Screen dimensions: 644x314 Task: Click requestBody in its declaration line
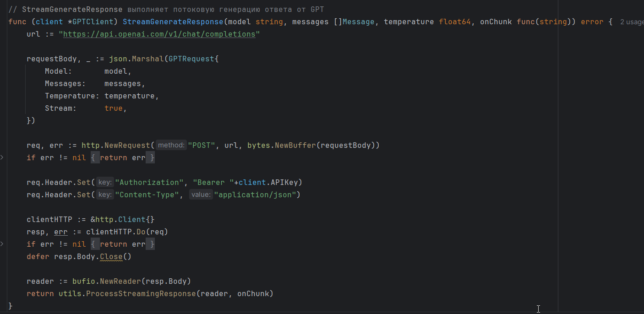(x=52, y=59)
